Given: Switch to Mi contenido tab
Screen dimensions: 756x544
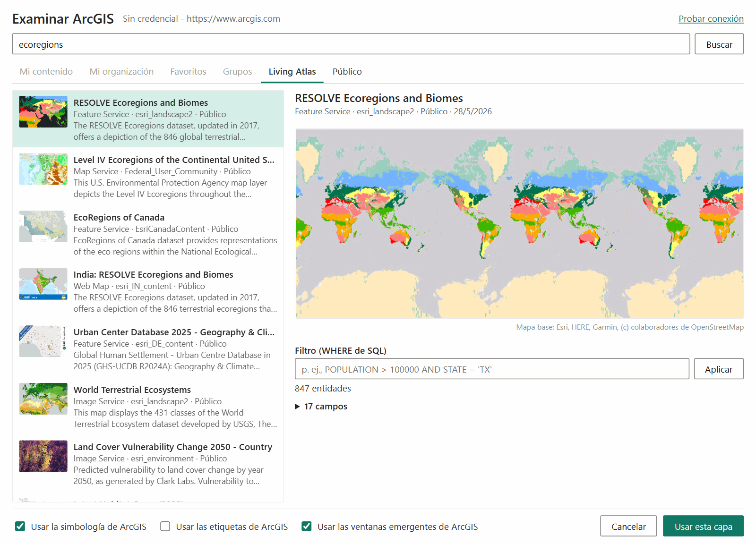Looking at the screenshot, I should point(46,71).
